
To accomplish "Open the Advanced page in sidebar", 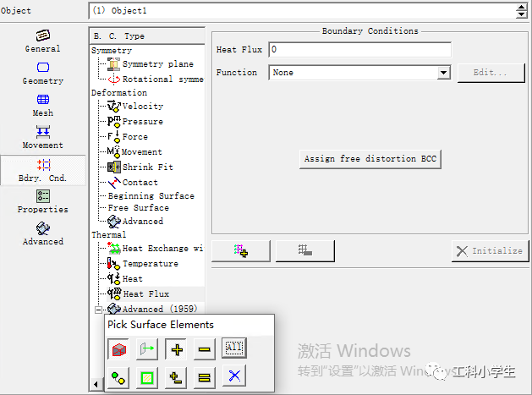I will 43,233.
